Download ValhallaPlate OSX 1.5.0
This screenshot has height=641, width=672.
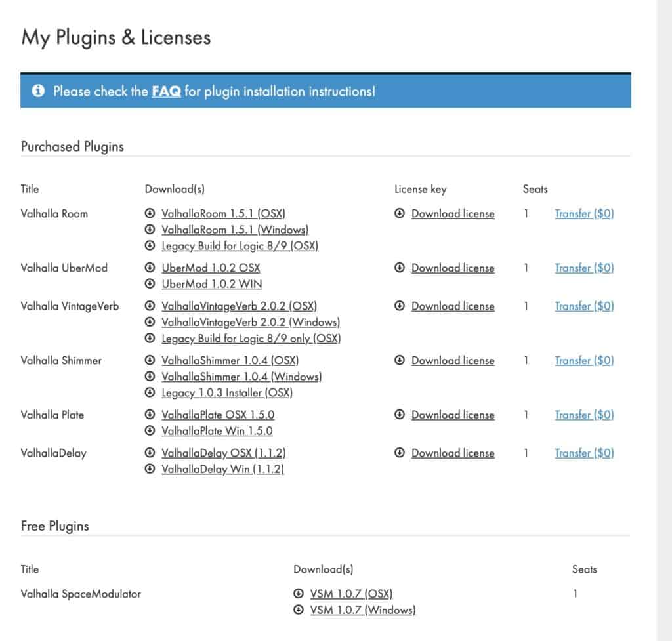click(x=218, y=415)
